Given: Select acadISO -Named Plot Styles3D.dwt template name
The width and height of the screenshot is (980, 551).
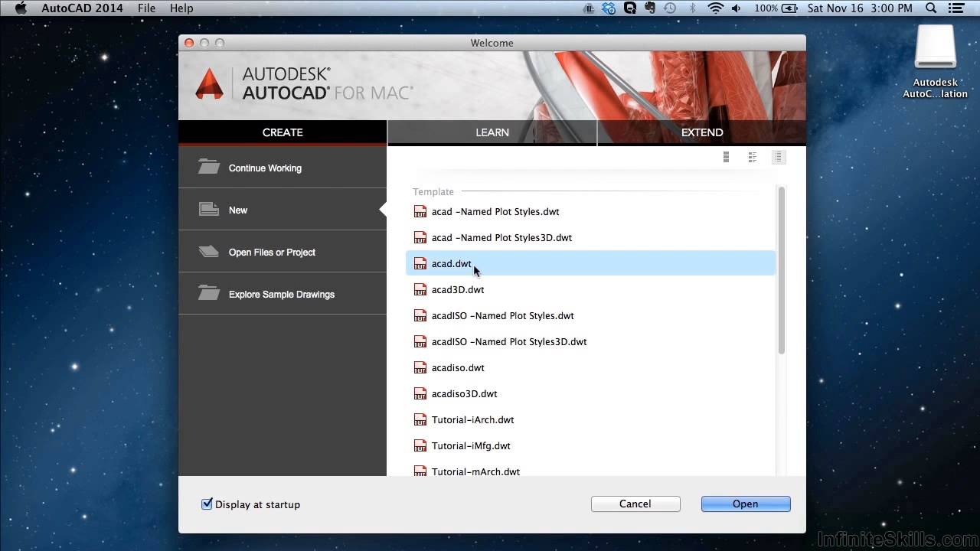Looking at the screenshot, I should 509,341.
